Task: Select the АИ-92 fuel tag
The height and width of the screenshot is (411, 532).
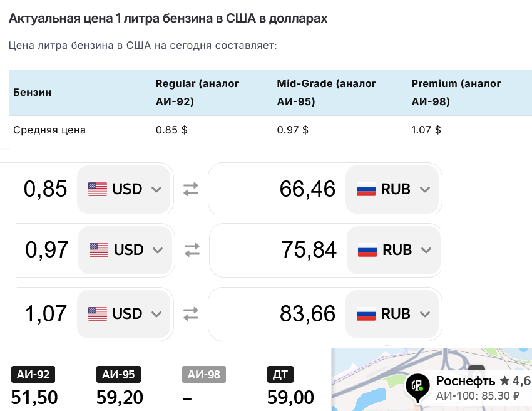Action: 33,374
